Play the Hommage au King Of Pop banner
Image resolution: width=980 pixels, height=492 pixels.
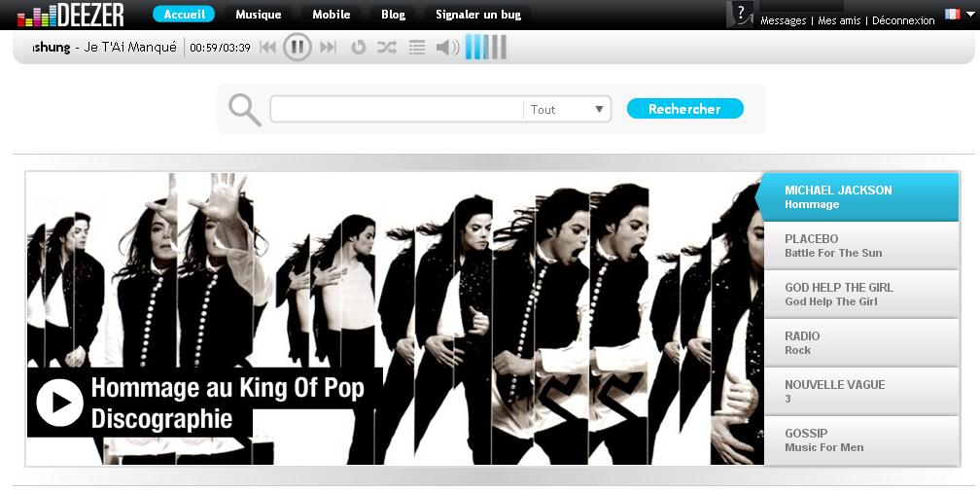(59, 403)
